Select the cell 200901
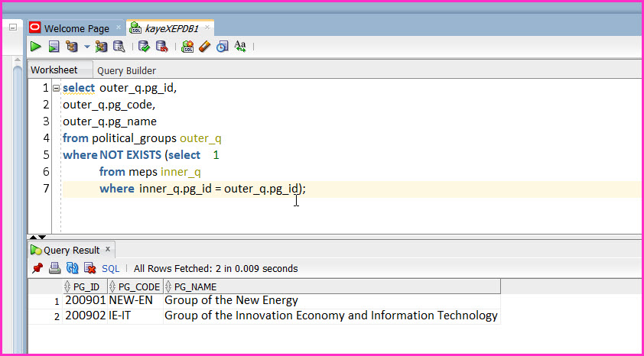The image size is (644, 356). tap(85, 301)
